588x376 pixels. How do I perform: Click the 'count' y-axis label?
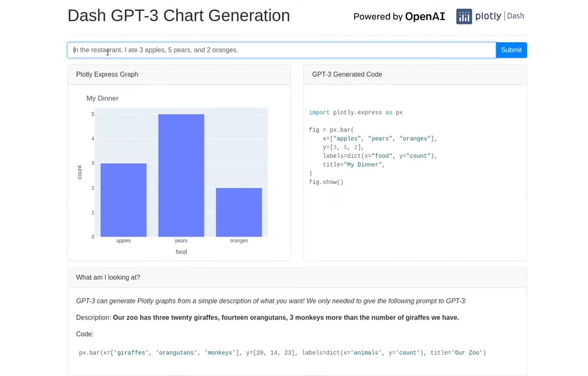coord(79,172)
